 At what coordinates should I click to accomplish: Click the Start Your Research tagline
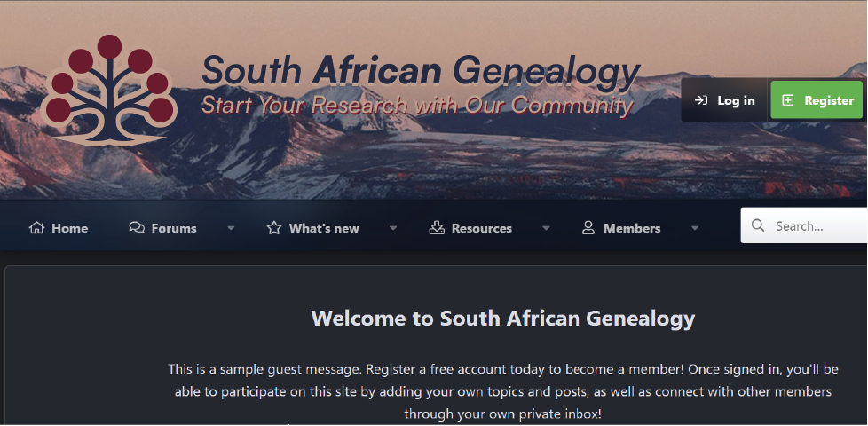pyautogui.click(x=417, y=106)
